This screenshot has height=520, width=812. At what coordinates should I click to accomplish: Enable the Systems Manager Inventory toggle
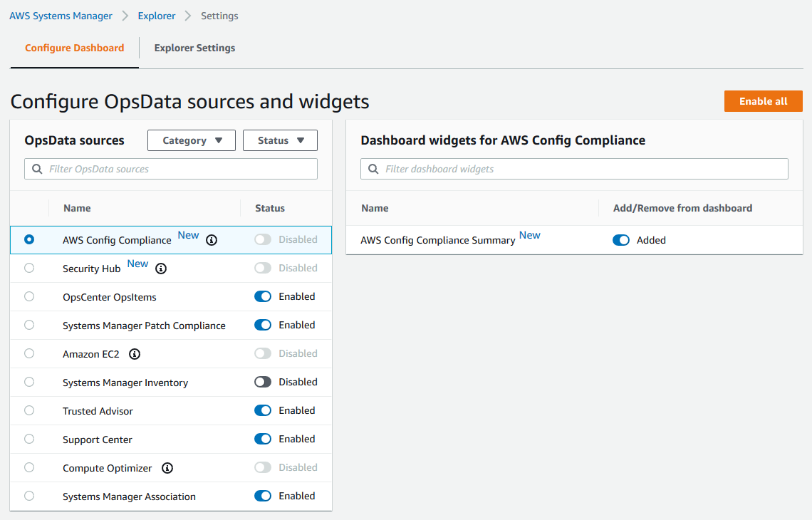[x=263, y=382]
